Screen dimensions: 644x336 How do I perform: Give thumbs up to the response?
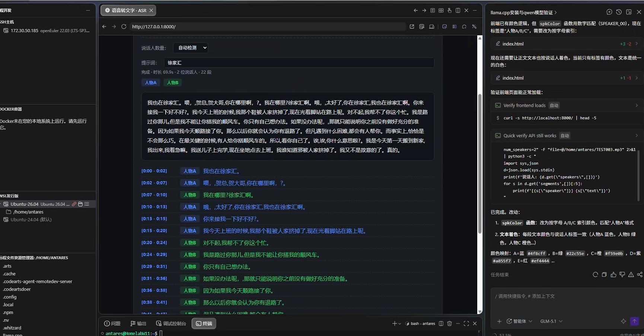pyautogui.click(x=613, y=275)
